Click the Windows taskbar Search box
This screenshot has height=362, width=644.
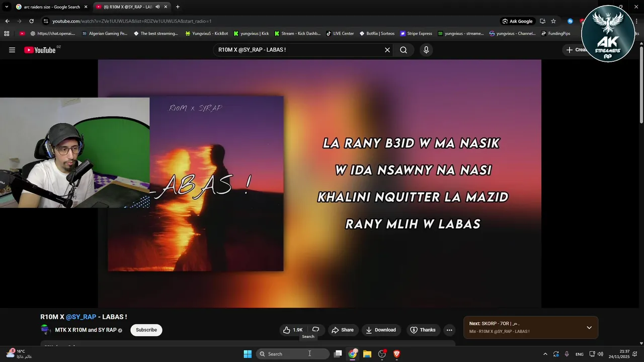[293, 354]
